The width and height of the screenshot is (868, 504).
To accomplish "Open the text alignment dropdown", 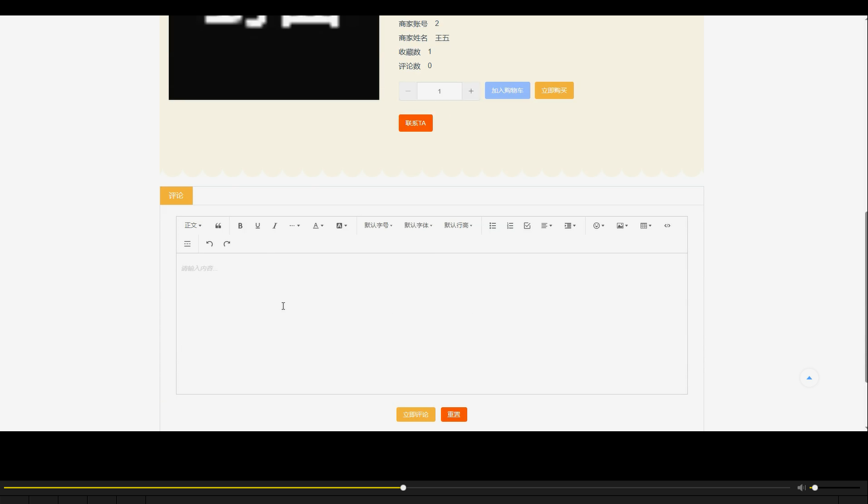I will [547, 226].
